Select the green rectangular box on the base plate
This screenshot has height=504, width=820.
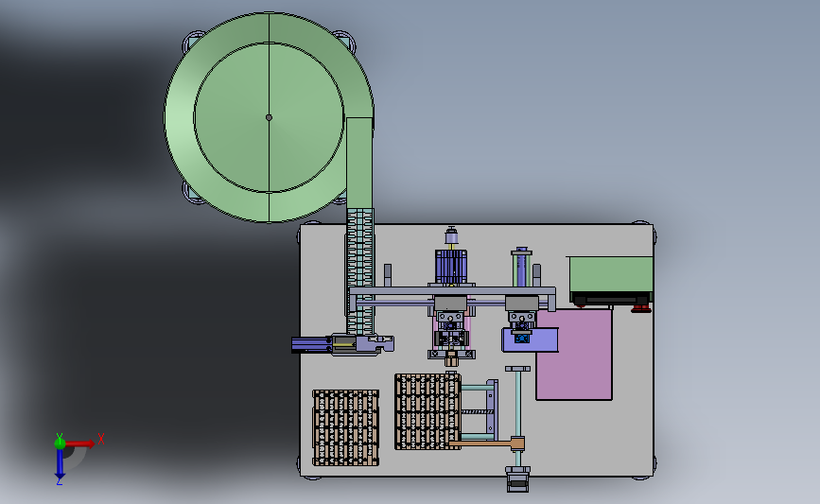611,275
